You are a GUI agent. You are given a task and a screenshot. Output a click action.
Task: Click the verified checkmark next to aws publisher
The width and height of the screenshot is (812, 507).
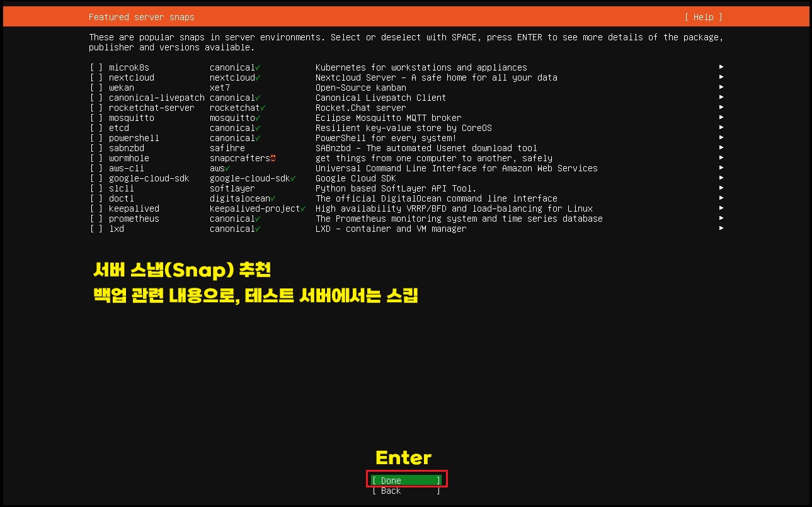tap(228, 168)
